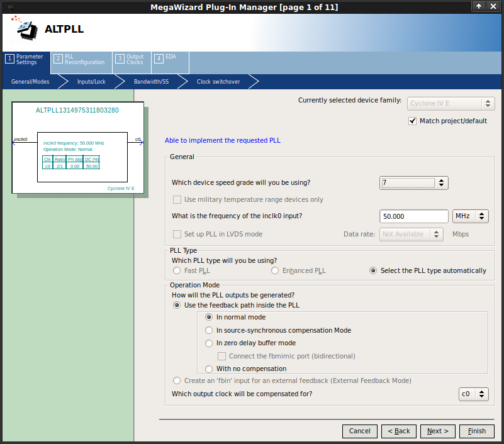Choose the Enhanced PLL radio option

tap(275, 270)
